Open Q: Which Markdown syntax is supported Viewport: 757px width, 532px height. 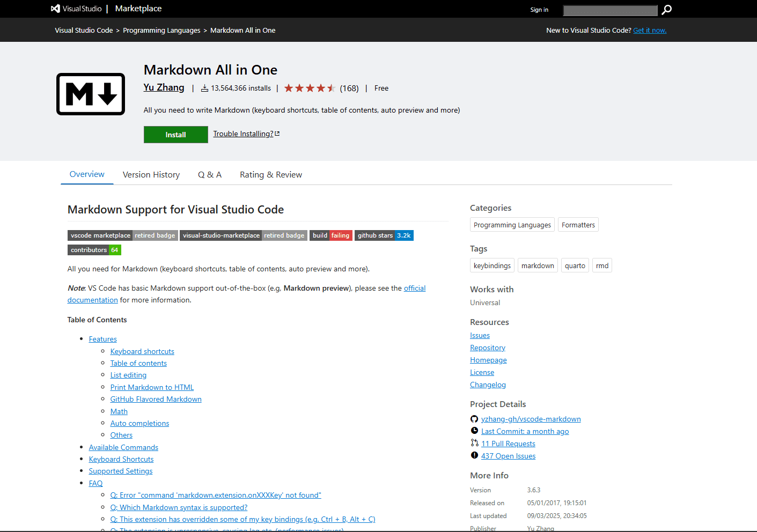point(179,507)
